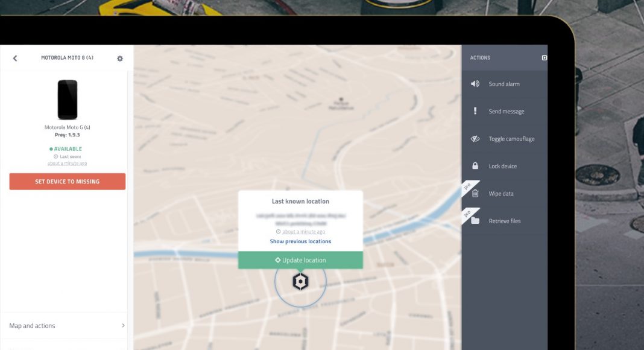
Task: Set device to missing
Action: click(x=68, y=182)
